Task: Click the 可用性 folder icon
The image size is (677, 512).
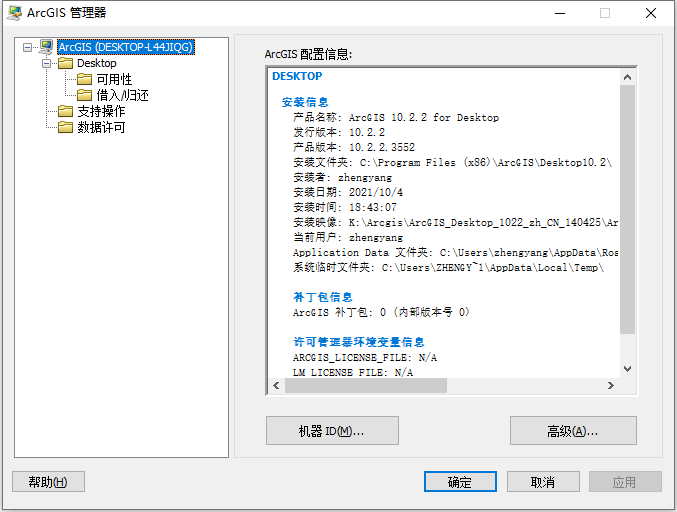Action: coord(85,79)
